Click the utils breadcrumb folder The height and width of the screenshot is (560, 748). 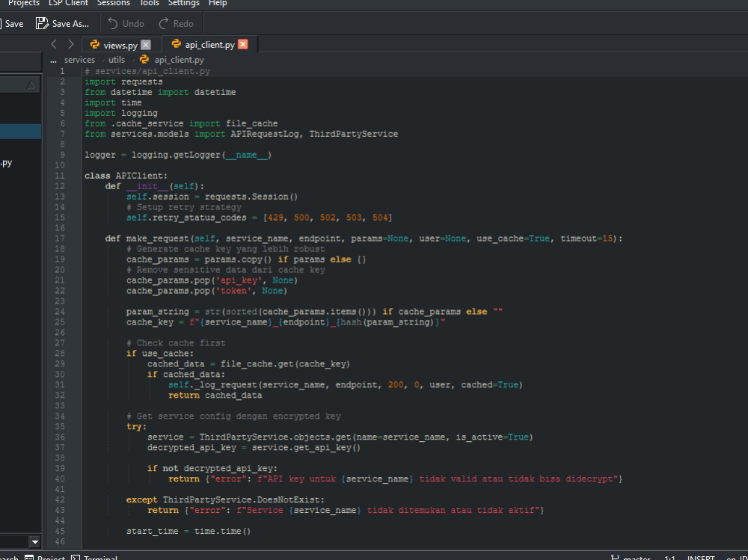click(x=117, y=60)
